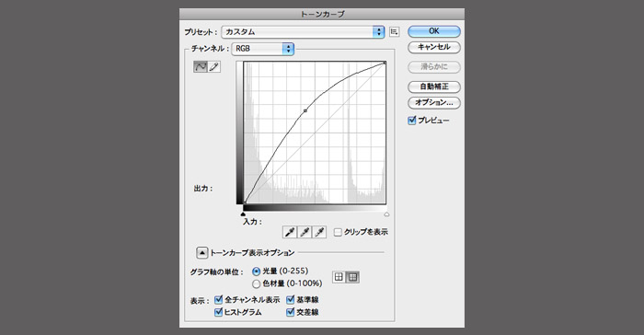Click the 自動補正 button

(434, 87)
